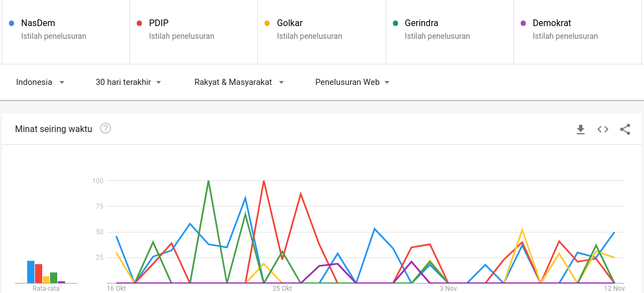
Task: Click the purple dot beside Demokrat
Action: 523,23
